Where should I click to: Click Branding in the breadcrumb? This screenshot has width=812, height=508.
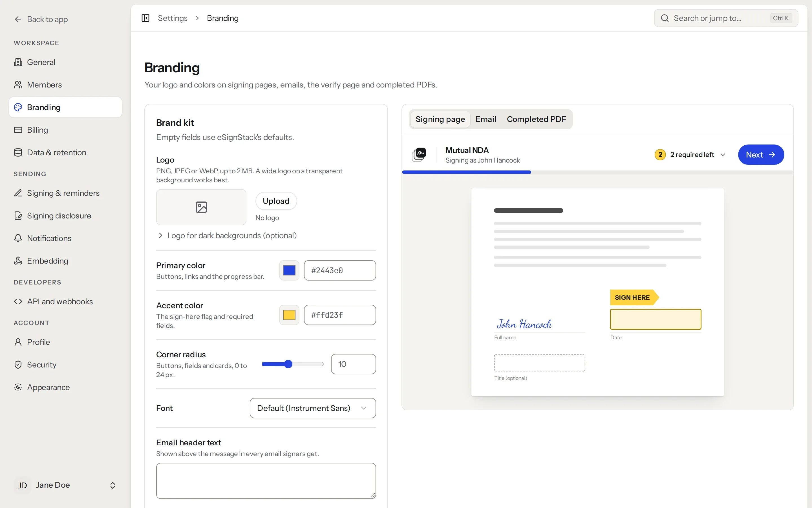[222, 18]
